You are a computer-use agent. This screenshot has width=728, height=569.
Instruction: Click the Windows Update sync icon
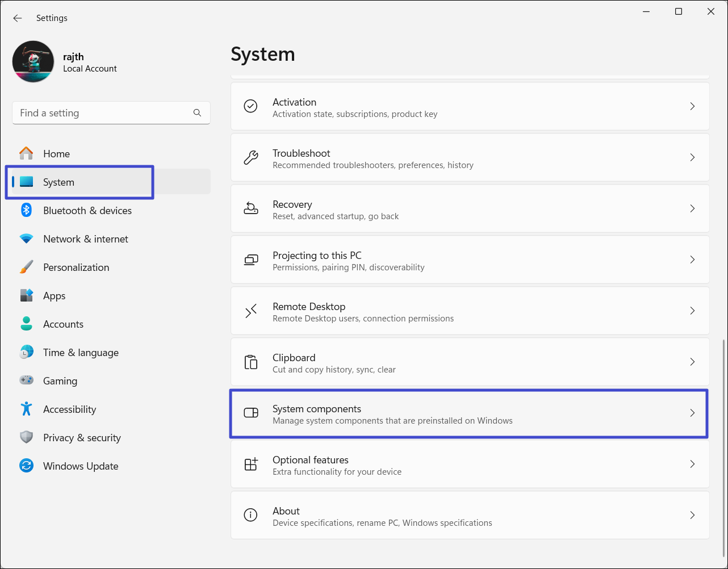(26, 466)
